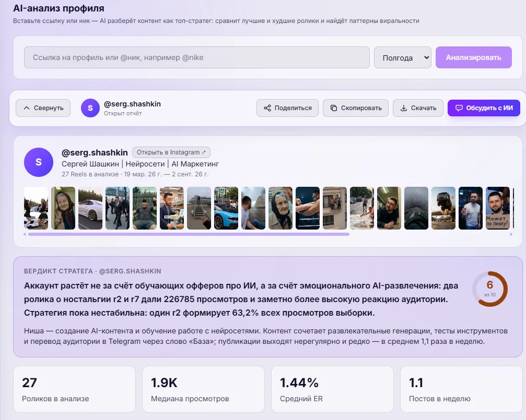526x420 pixels.
Task: Click the left scroll arrow of thumbnail strip
Action: pos(25,234)
